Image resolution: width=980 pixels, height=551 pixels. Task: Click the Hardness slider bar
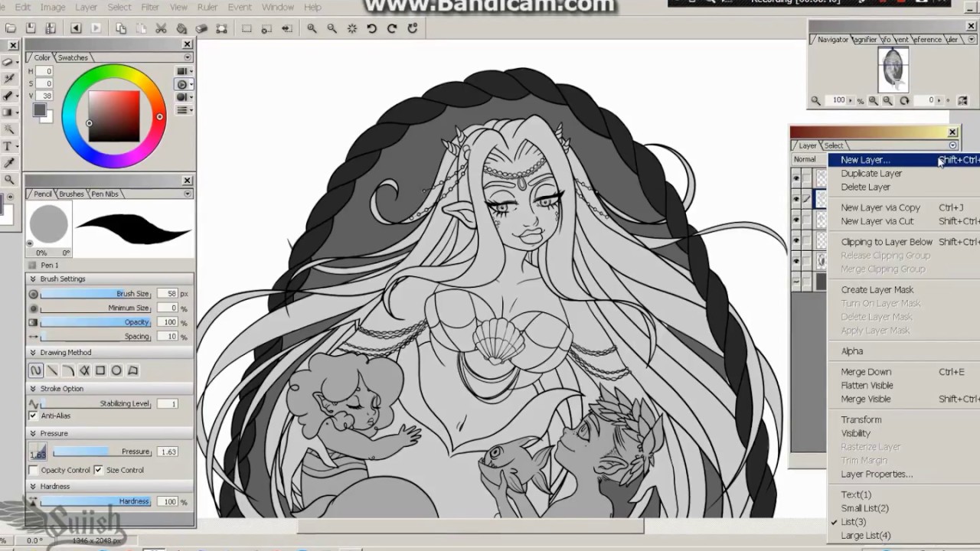(x=96, y=501)
